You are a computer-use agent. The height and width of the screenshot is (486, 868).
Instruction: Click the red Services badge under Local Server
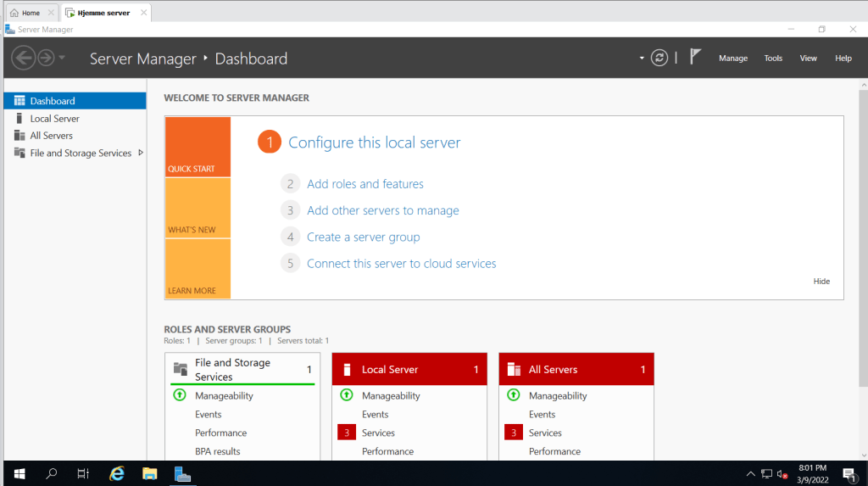pos(346,433)
